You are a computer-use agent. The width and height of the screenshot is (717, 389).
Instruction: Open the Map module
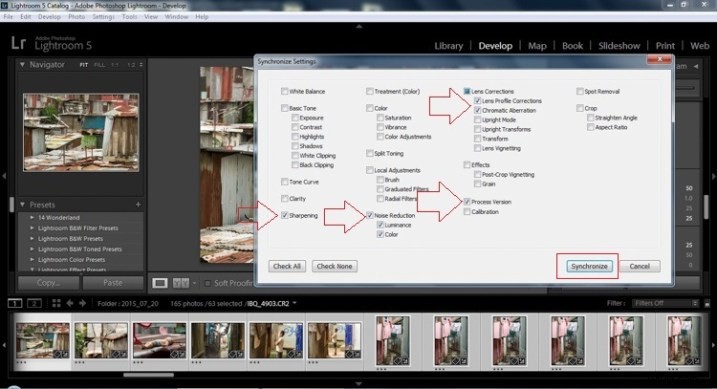point(537,46)
